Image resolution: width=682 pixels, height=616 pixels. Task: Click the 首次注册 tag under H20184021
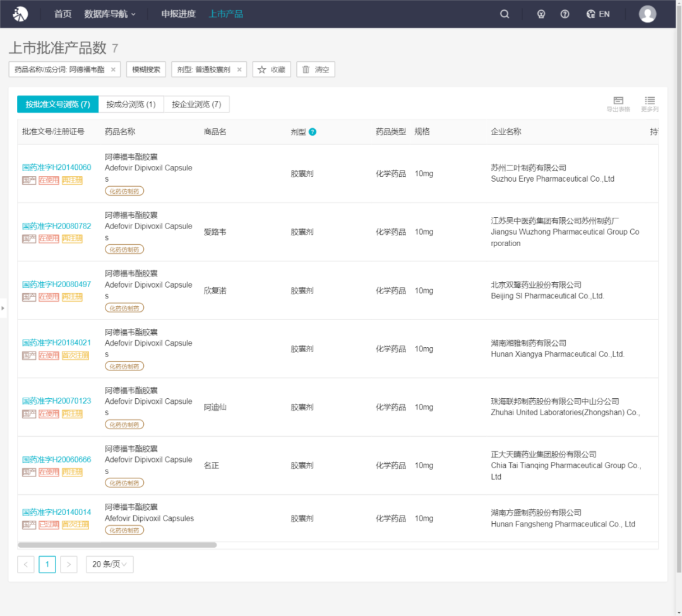(x=75, y=355)
